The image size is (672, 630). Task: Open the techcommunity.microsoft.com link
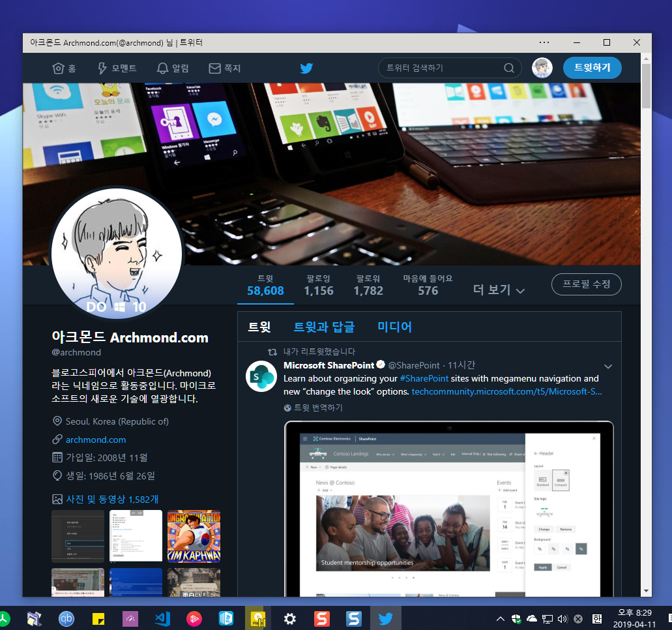click(x=506, y=391)
